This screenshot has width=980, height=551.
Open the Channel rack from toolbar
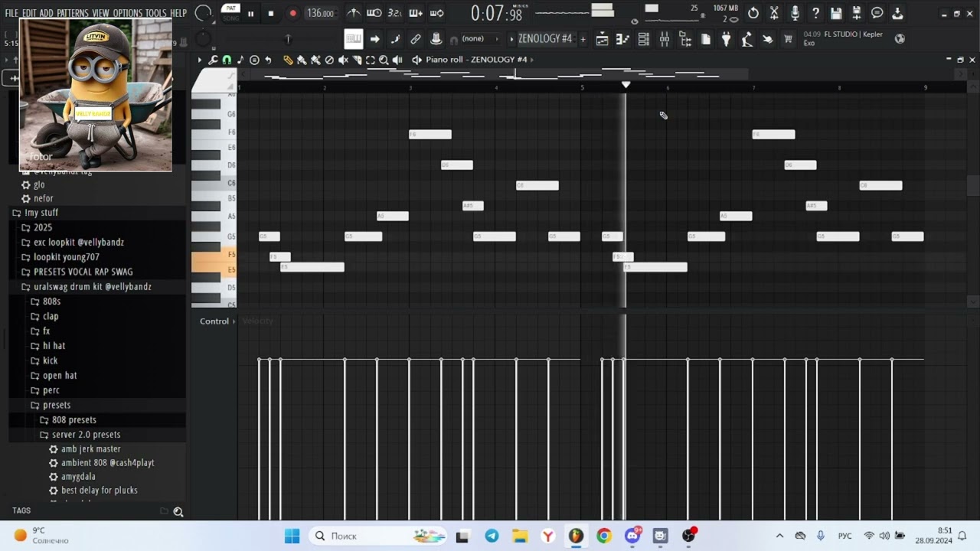click(644, 39)
